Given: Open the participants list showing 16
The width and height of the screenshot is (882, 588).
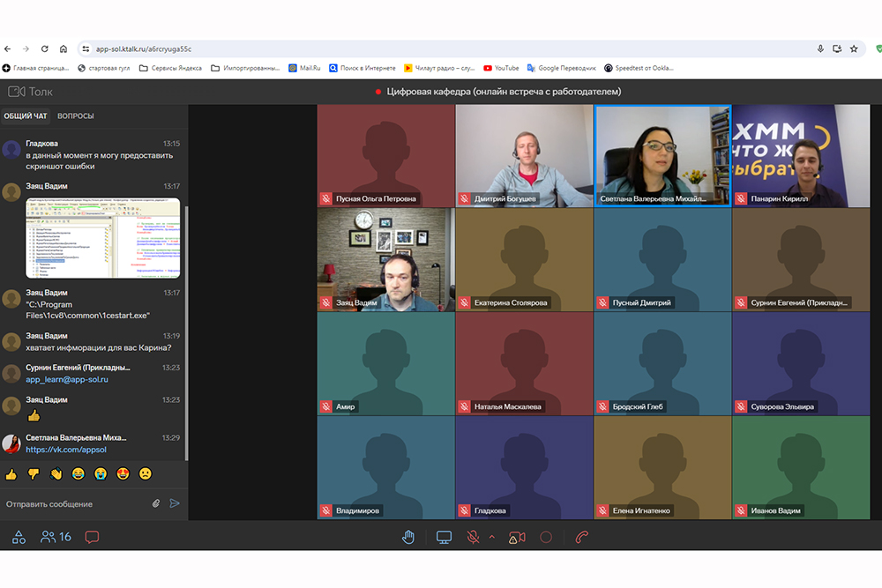Looking at the screenshot, I should pyautogui.click(x=56, y=536).
